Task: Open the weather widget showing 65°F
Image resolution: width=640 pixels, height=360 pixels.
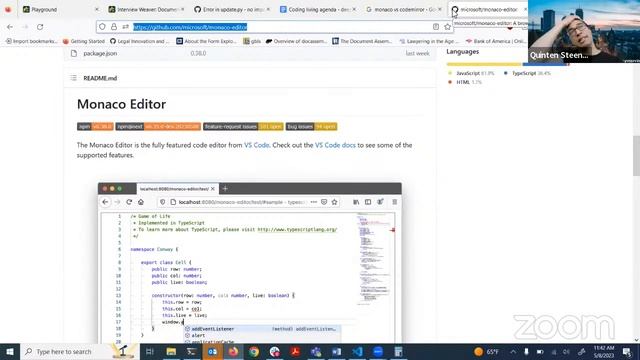Action: tap(487, 351)
